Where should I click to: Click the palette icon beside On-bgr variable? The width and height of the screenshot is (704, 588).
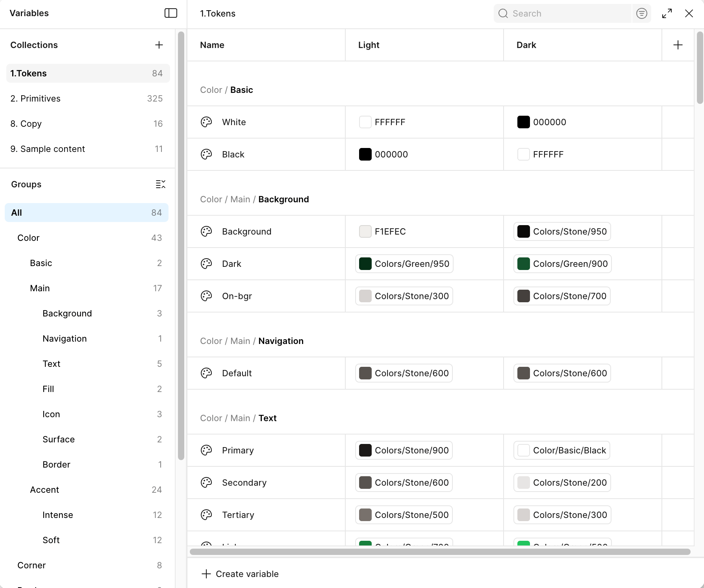click(206, 296)
